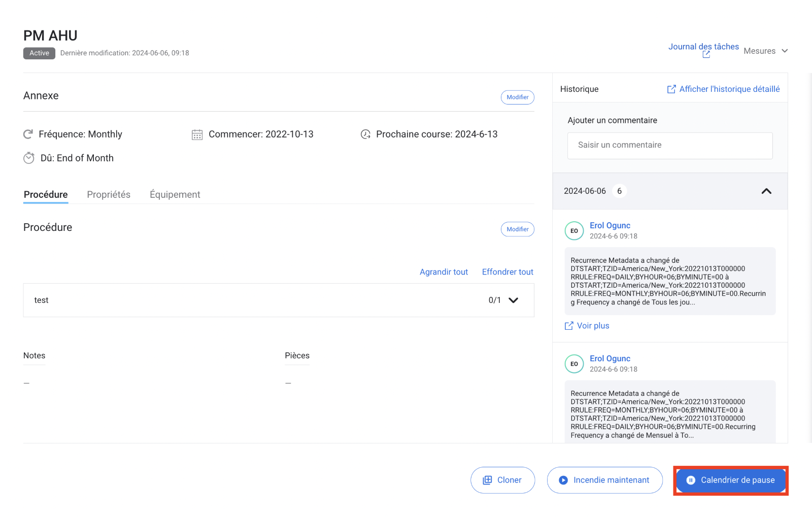Click the second Erol Ogunc EO avatar
The image size is (812, 517).
point(574,364)
